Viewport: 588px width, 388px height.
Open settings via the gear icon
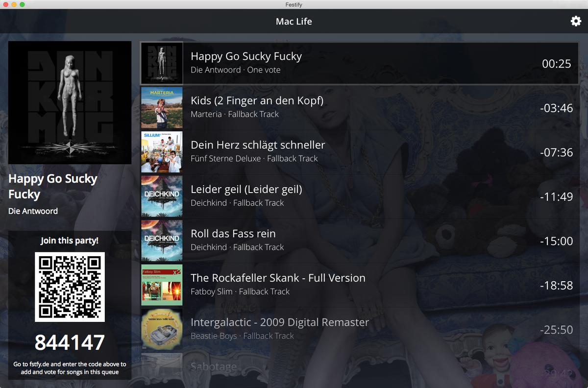click(x=576, y=21)
